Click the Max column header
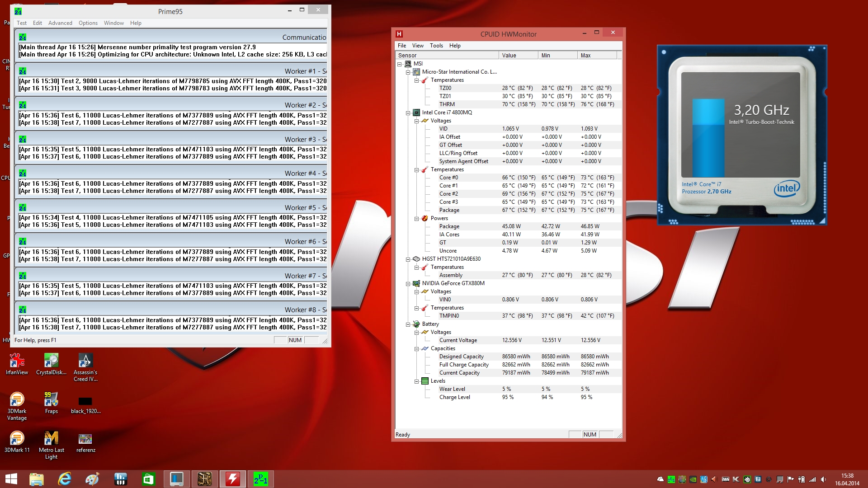The image size is (868, 488). pyautogui.click(x=596, y=56)
